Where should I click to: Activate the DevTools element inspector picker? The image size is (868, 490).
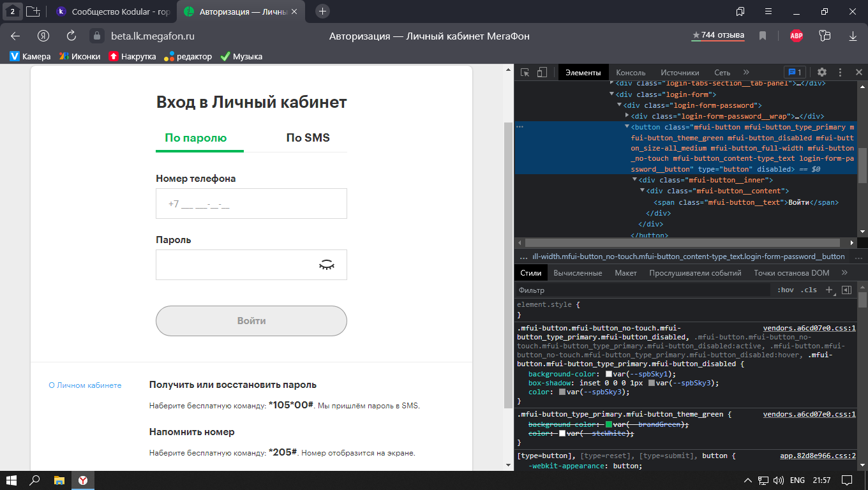point(525,73)
